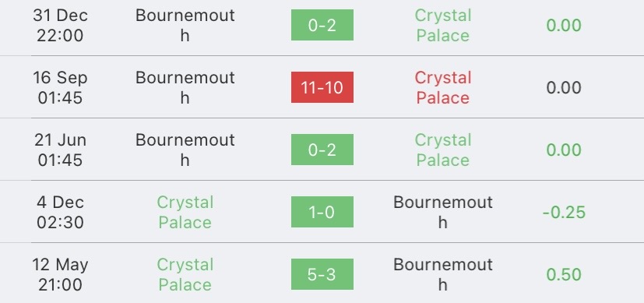This screenshot has width=644, height=303.
Task: Open Crystal Palace in the 12 May row
Action: coord(185,275)
